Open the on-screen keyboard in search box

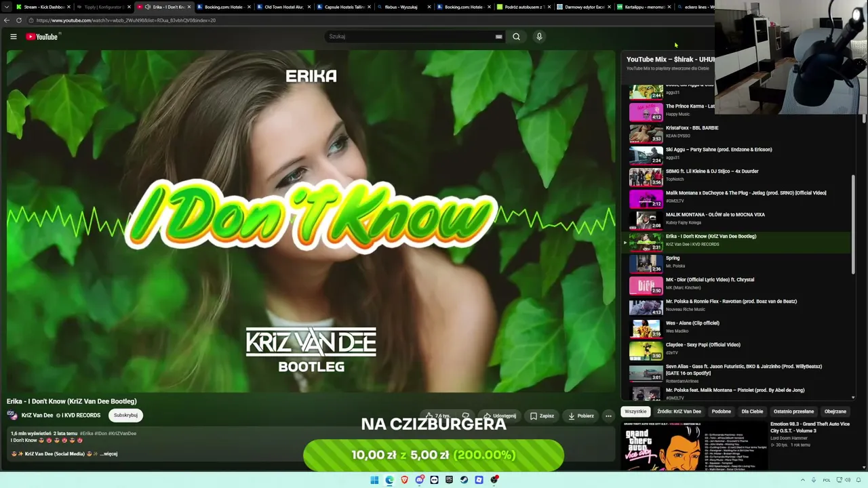pos(499,37)
